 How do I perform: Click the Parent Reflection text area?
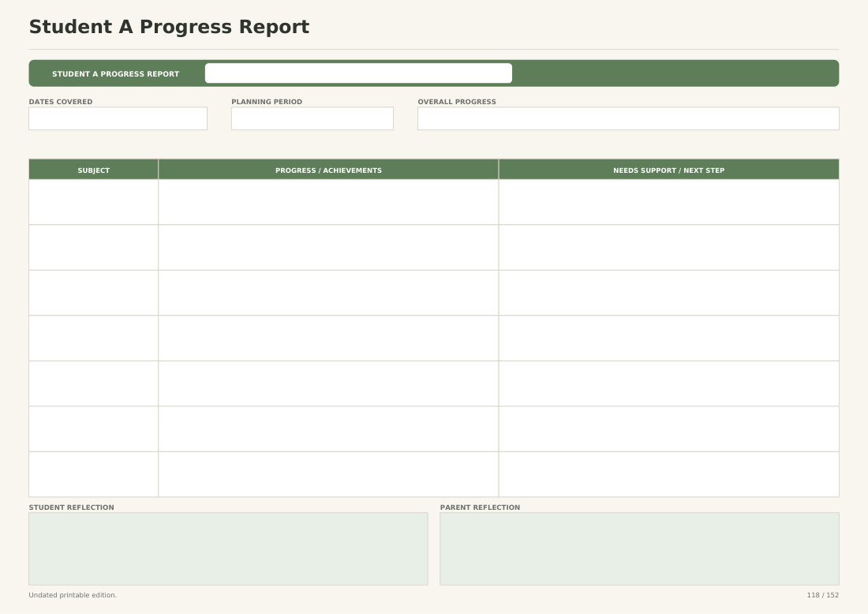[639, 548]
